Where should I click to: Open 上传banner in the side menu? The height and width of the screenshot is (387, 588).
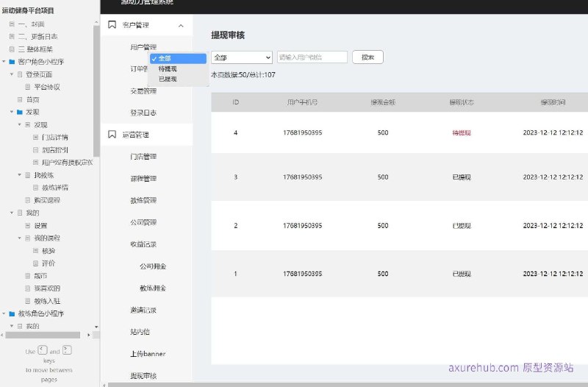pyautogui.click(x=148, y=354)
